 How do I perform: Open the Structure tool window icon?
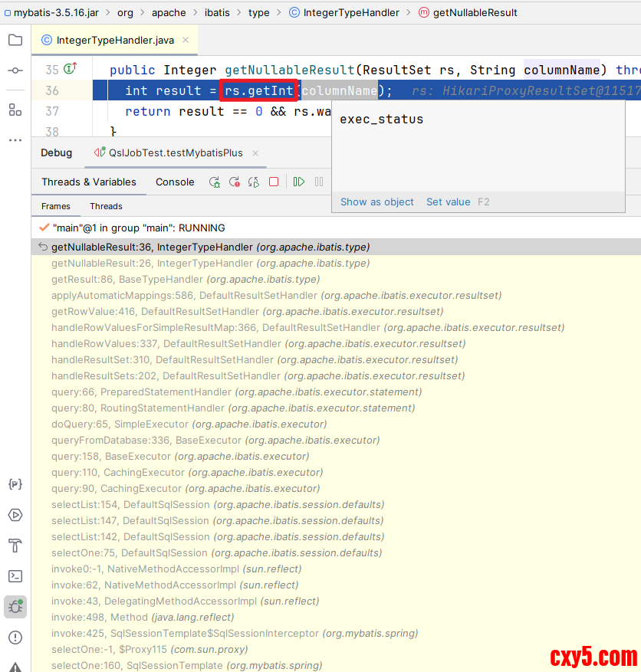[15, 110]
